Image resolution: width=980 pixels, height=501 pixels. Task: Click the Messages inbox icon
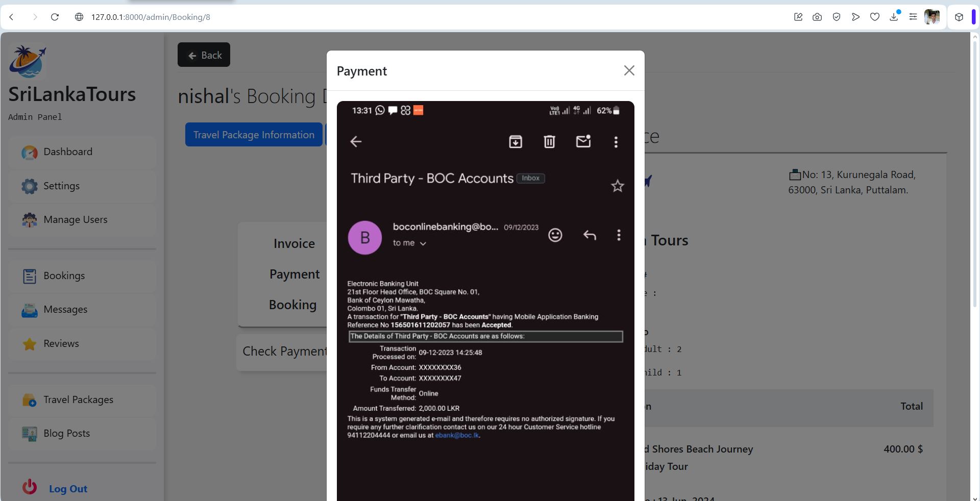click(30, 310)
